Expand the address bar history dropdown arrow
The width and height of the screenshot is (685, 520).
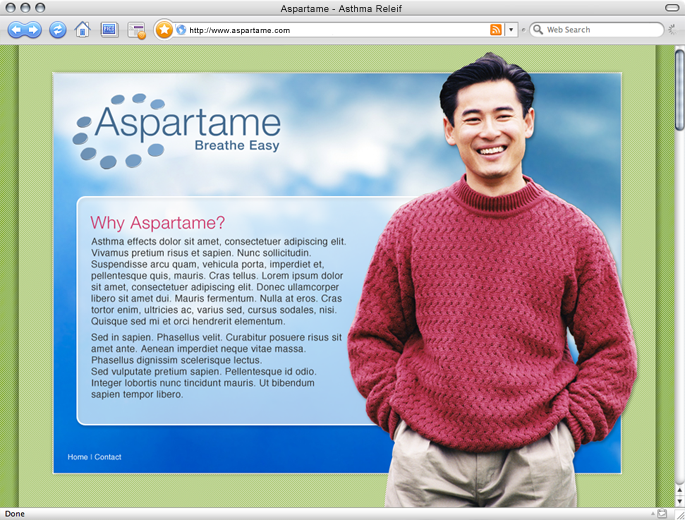511,30
